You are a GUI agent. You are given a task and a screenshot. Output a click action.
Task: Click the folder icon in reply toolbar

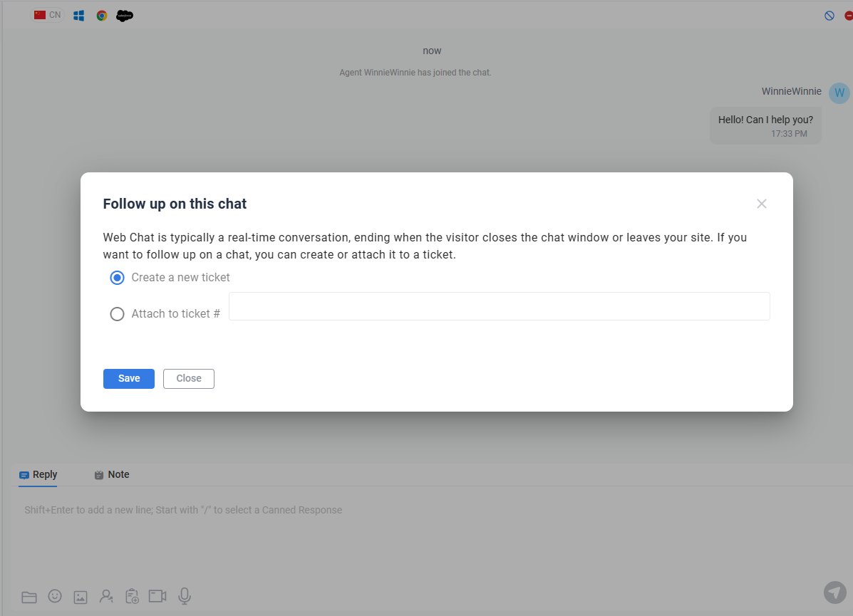pos(29,597)
